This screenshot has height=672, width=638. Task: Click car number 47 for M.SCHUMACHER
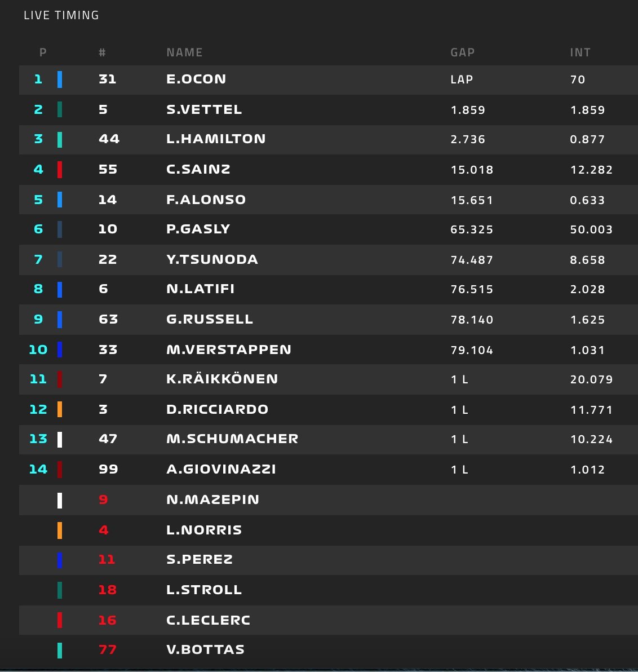tap(108, 439)
